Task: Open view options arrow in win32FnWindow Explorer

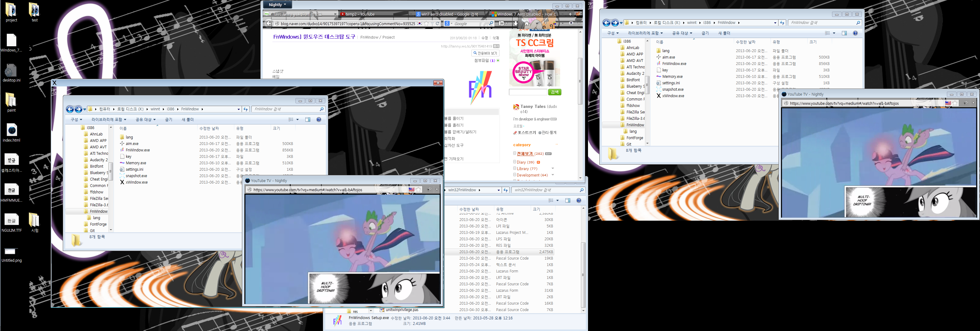Action: click(557, 200)
